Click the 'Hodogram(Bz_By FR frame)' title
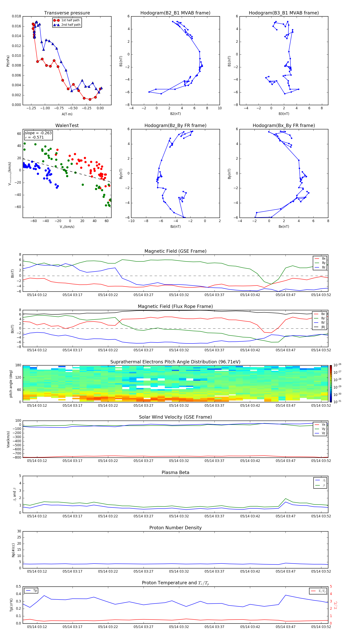This screenshot has height=644, width=351. pos(175,125)
